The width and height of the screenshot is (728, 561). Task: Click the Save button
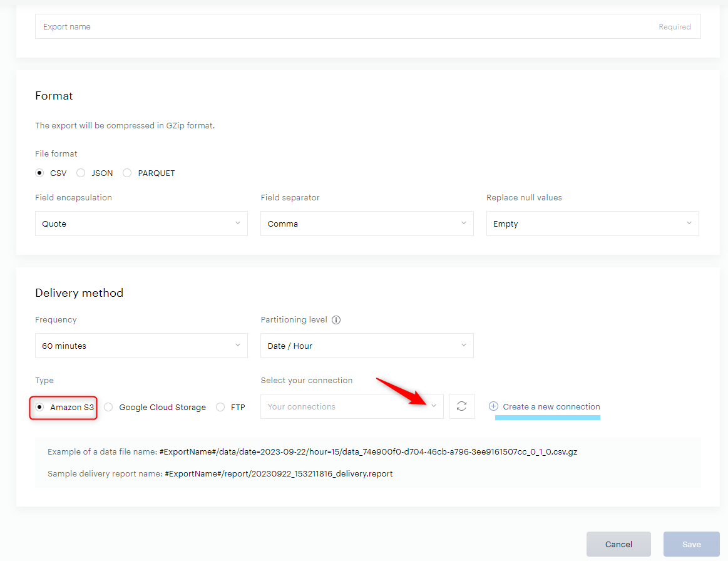(691, 544)
